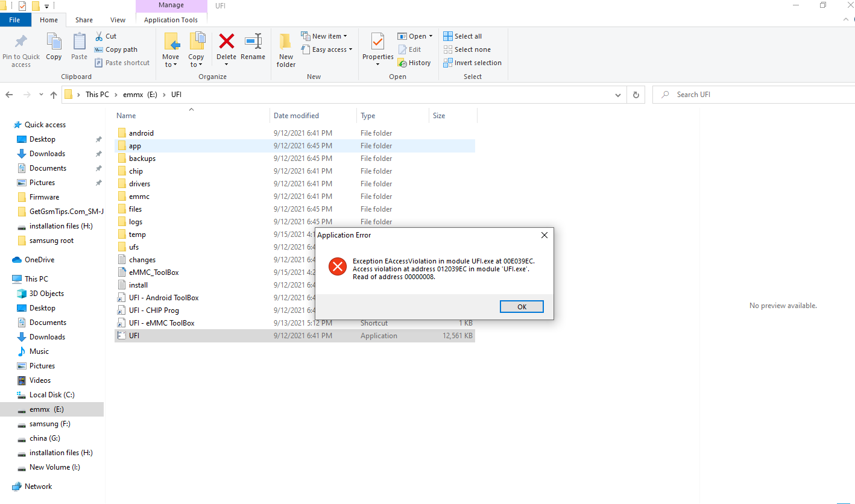Select the drivers folder

click(x=295, y=184)
